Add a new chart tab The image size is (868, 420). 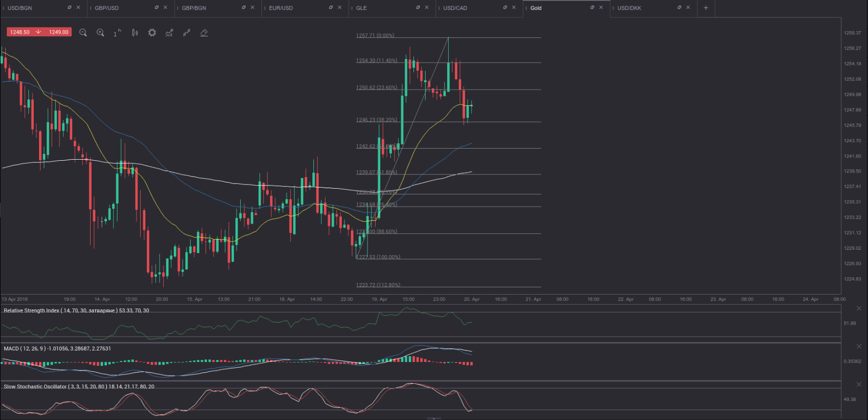706,8
